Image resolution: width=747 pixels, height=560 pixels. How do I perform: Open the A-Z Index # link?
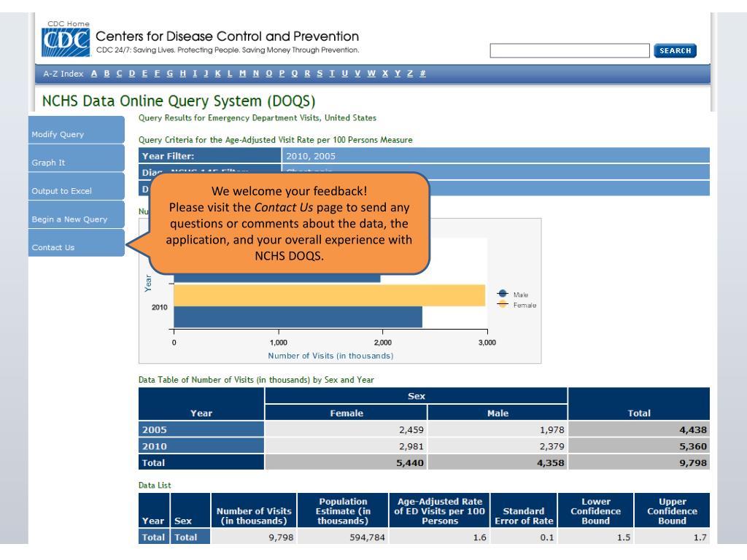(422, 74)
